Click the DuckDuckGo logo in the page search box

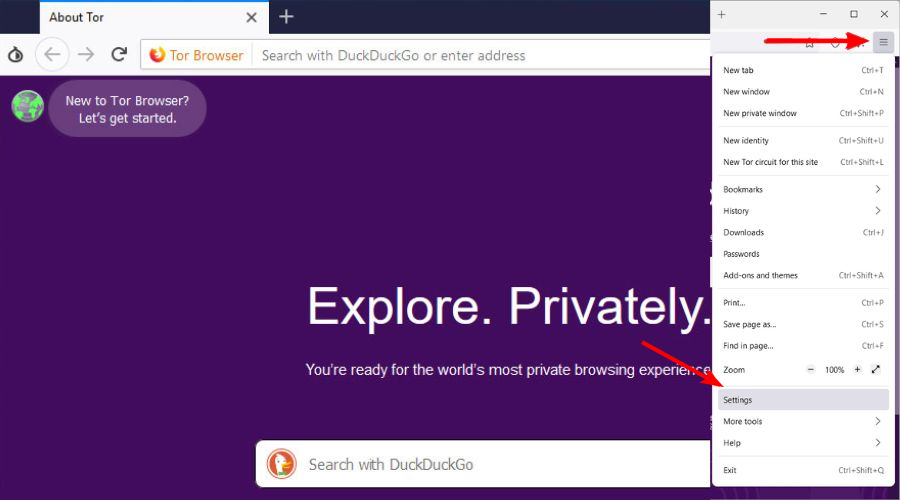(281, 464)
